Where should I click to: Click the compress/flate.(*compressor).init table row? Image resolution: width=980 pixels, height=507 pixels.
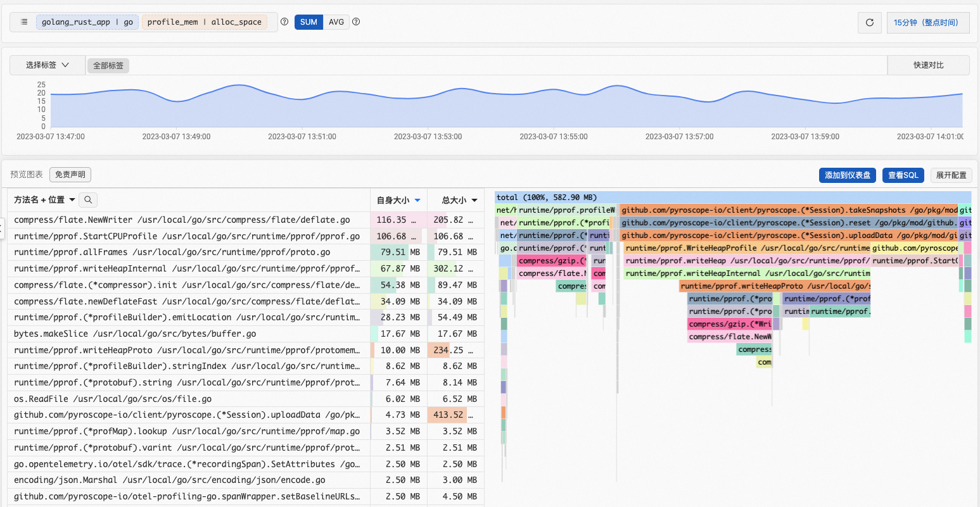tap(246, 285)
